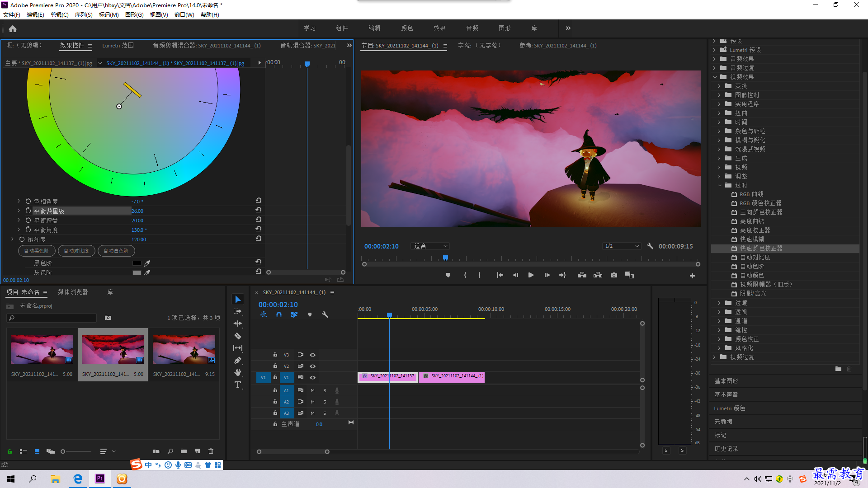Viewport: 868px width, 488px height.
Task: Show more workspaces overflow chevron
Action: click(568, 28)
